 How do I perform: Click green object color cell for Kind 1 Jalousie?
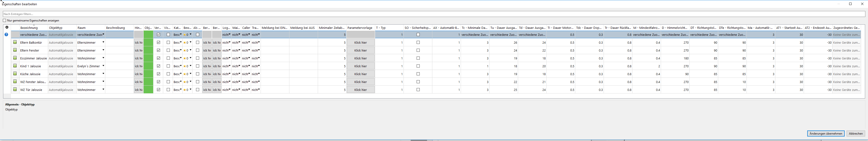(x=148, y=66)
